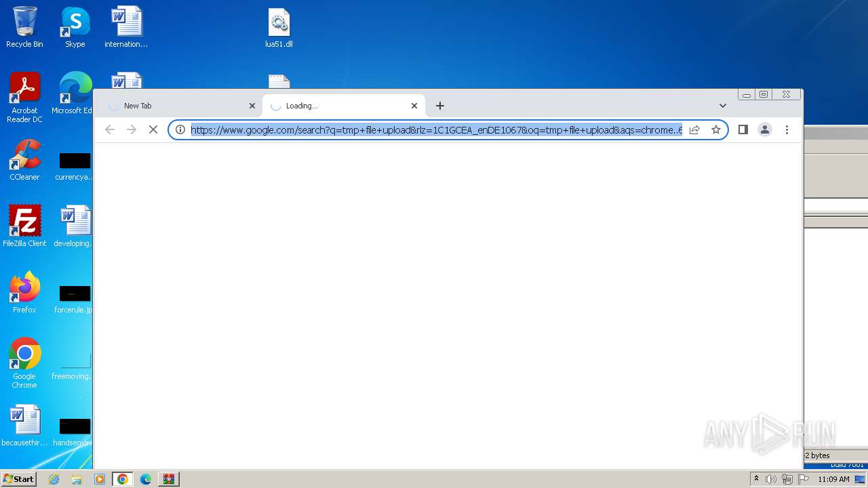This screenshot has height=488, width=868.
Task: Open the developing Word document
Action: coord(73,226)
